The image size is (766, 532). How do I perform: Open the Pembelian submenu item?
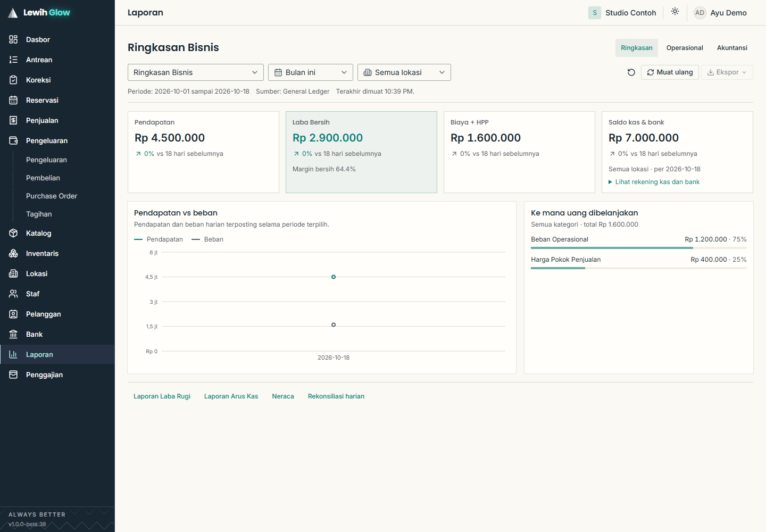click(x=43, y=178)
